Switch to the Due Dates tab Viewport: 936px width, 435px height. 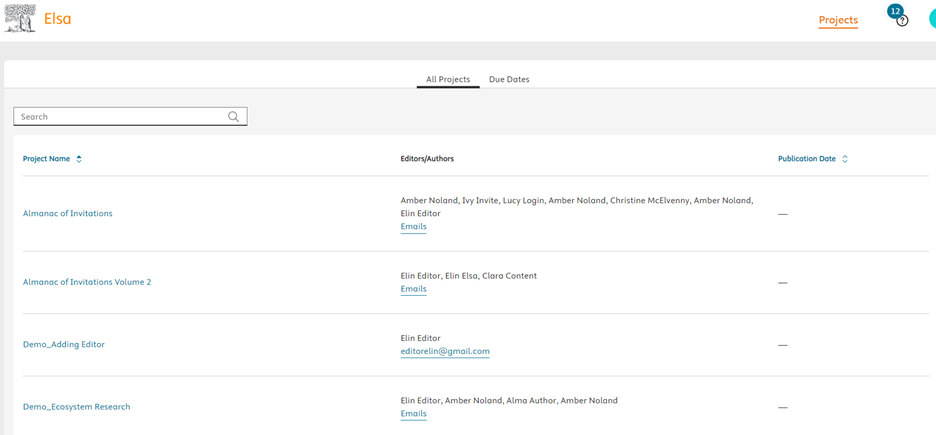click(509, 80)
